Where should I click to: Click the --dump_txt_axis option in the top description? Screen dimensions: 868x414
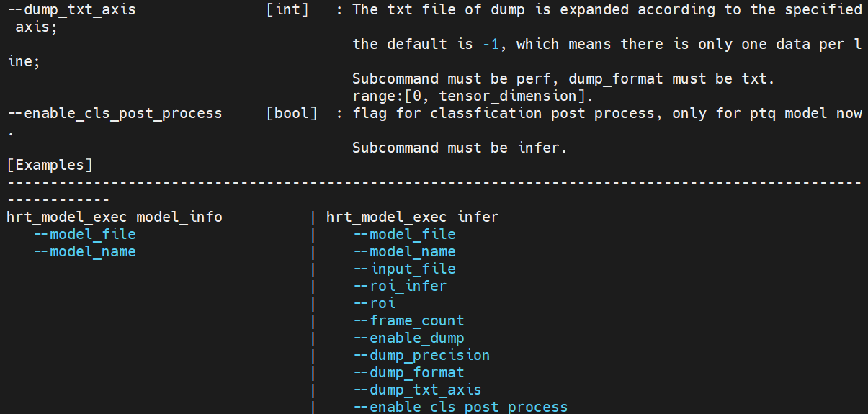click(x=71, y=10)
